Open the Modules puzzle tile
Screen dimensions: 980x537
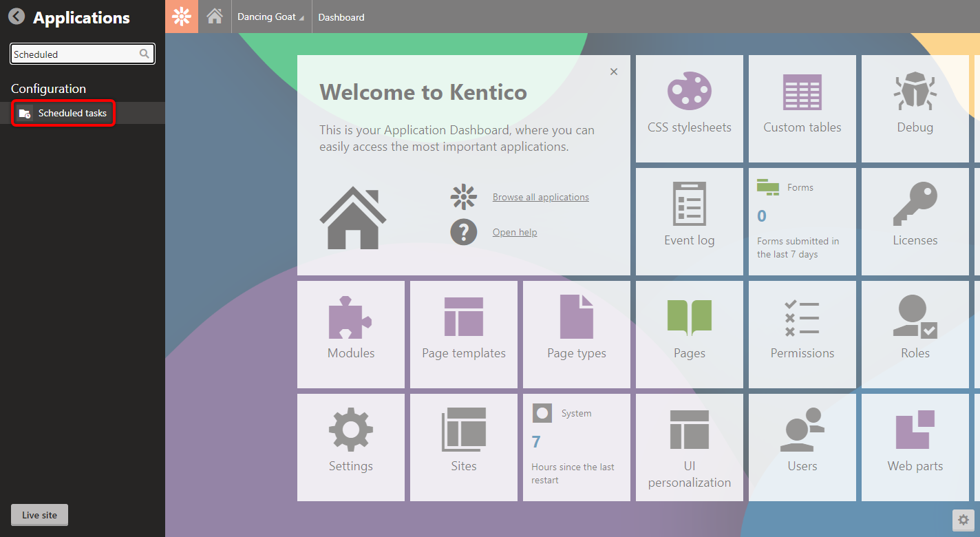click(351, 335)
